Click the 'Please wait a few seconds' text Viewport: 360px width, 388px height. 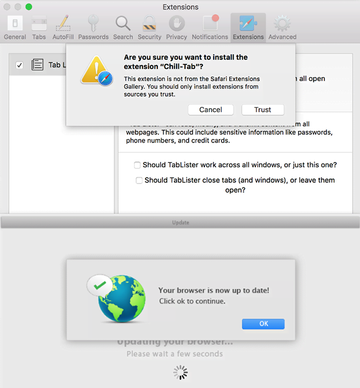pos(175,354)
